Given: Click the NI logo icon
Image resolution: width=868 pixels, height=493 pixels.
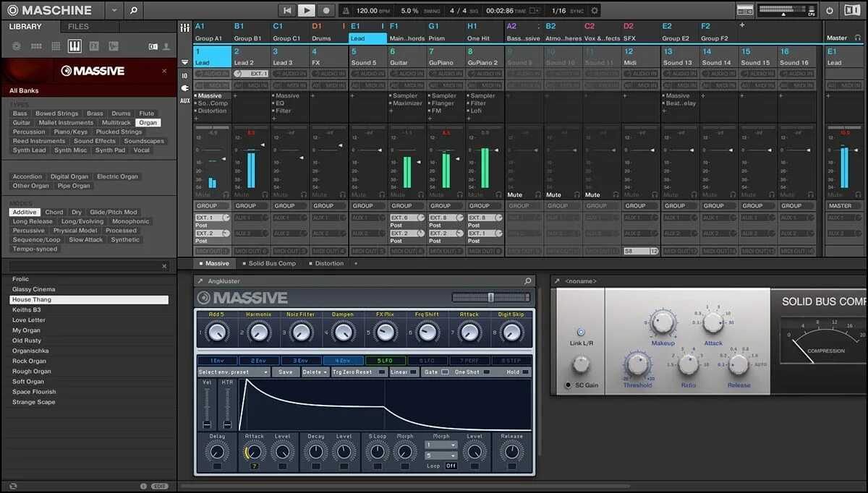Looking at the screenshot, I should (x=852, y=11).
